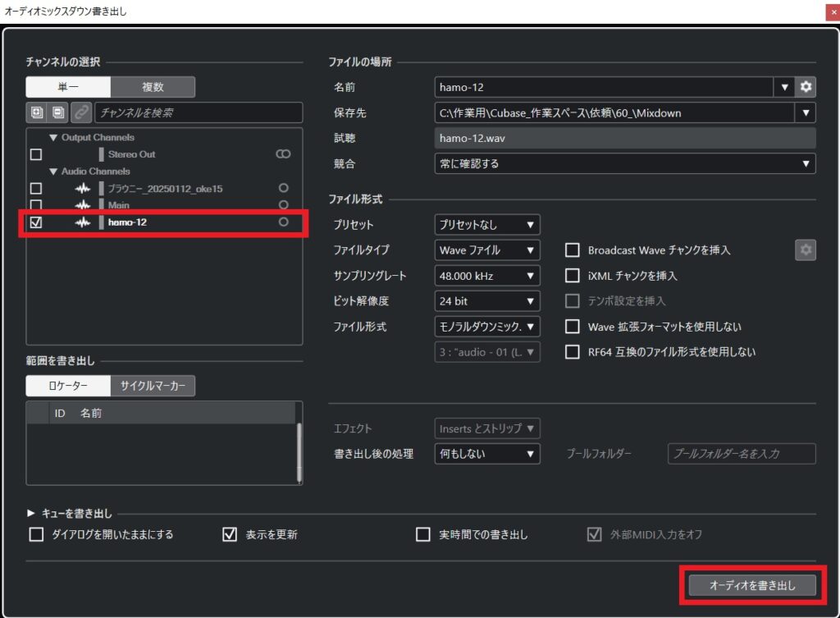Select the サイクルマーカー range tab
The image size is (840, 618).
[153, 386]
